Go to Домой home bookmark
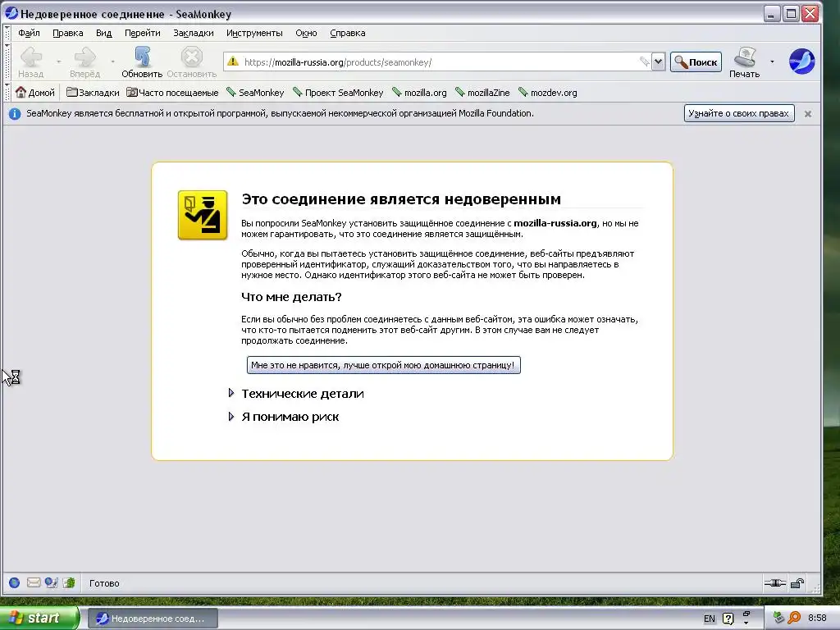Image resolution: width=840 pixels, height=630 pixels. 35,92
